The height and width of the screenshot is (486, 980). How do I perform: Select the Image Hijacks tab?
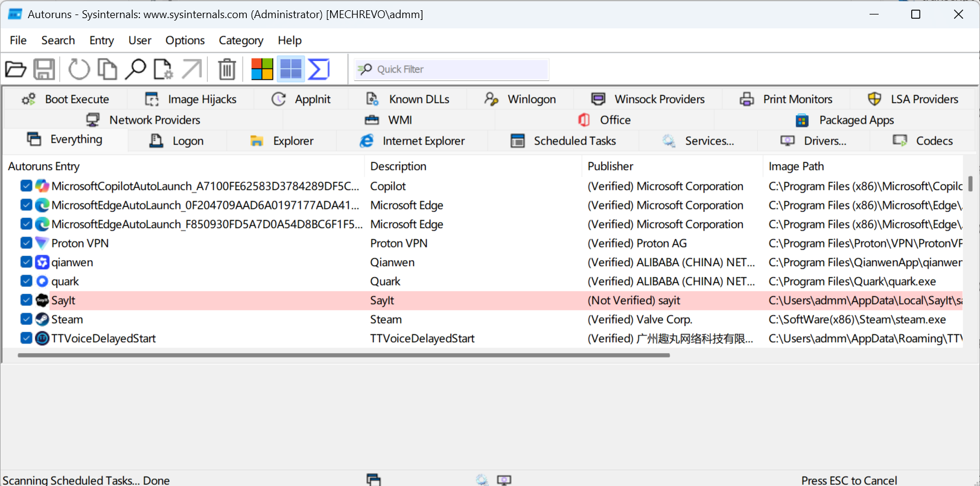pos(191,99)
